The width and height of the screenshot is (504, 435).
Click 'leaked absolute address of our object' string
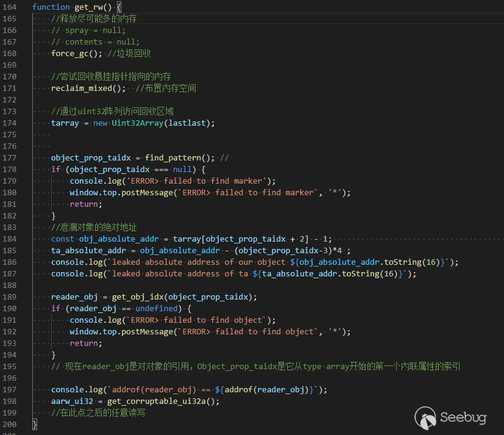click(x=199, y=262)
